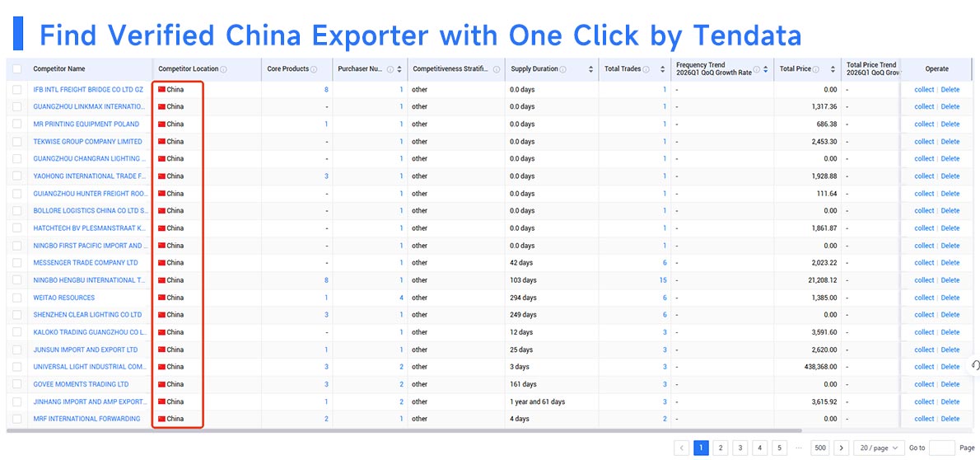Screen dimensions: 980x460
Task: Click info icon beside Total Trades header
Action: [646, 69]
